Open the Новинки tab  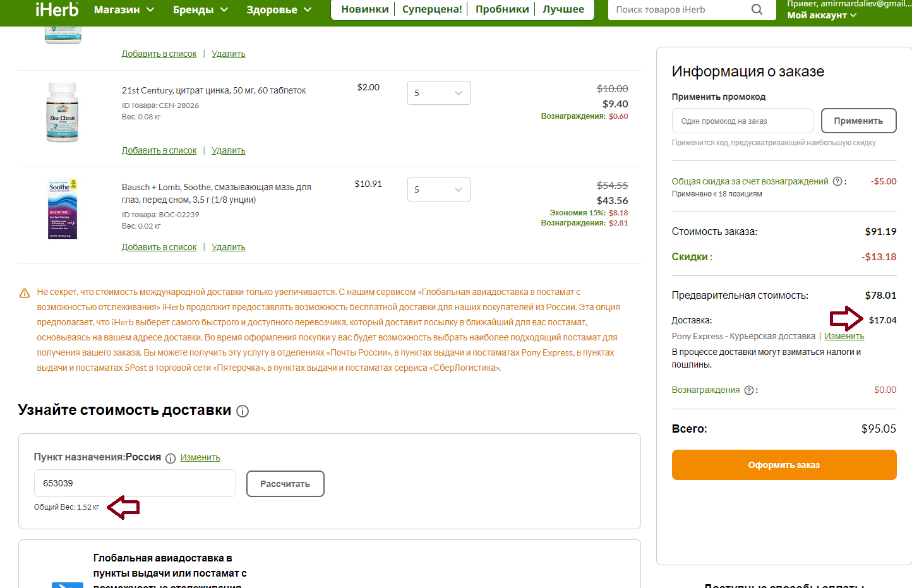click(365, 9)
